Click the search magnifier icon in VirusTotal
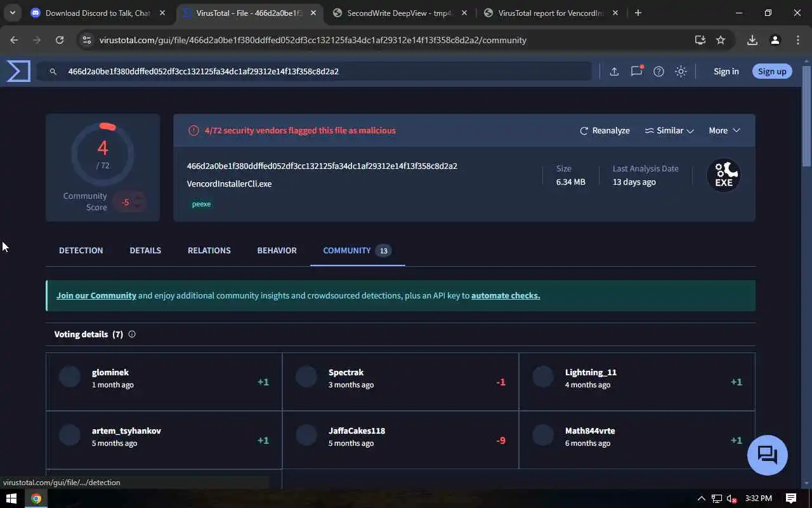Image resolution: width=812 pixels, height=508 pixels. pos(53,72)
